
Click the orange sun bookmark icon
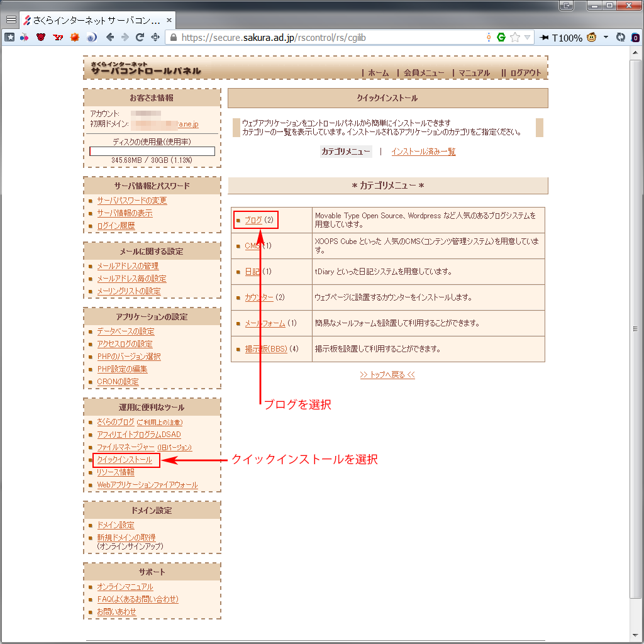tap(74, 37)
